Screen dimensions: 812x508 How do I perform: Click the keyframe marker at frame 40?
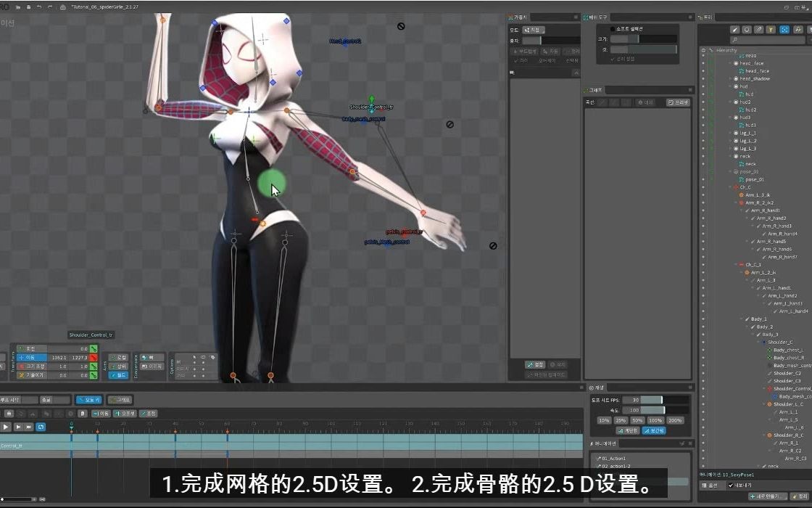pyautogui.click(x=175, y=431)
